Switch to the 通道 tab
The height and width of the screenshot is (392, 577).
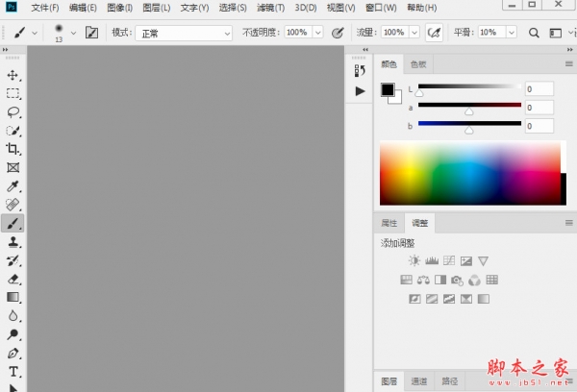pyautogui.click(x=419, y=380)
